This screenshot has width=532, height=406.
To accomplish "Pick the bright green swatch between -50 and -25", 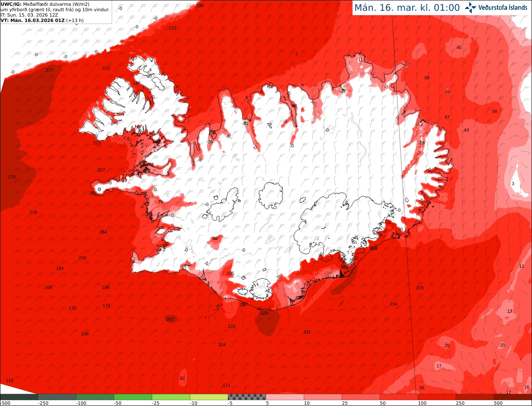I will [133, 397].
